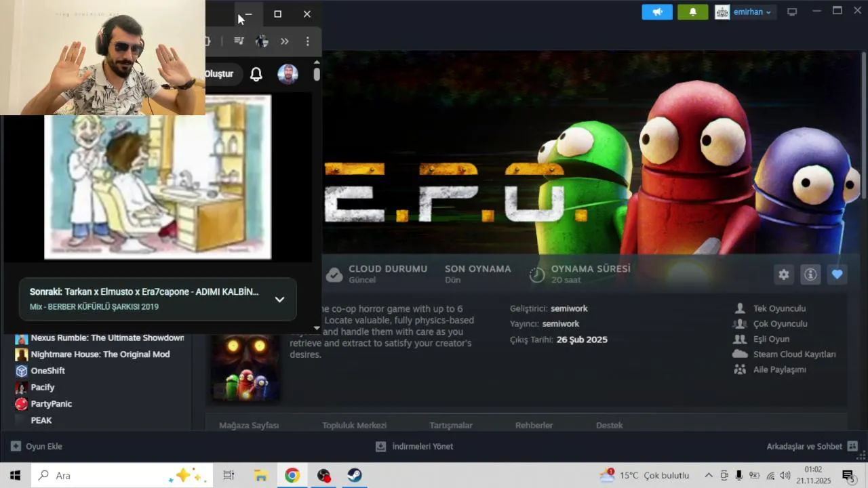Open the Steam announcements megaphone button

point(657,12)
